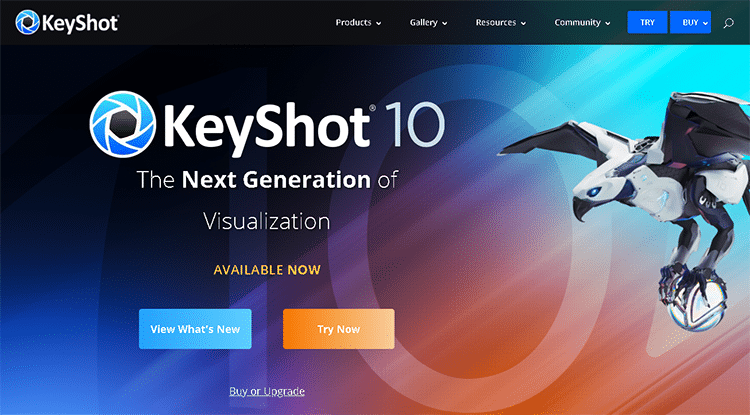Expand the Gallery chevron arrow

coord(444,23)
